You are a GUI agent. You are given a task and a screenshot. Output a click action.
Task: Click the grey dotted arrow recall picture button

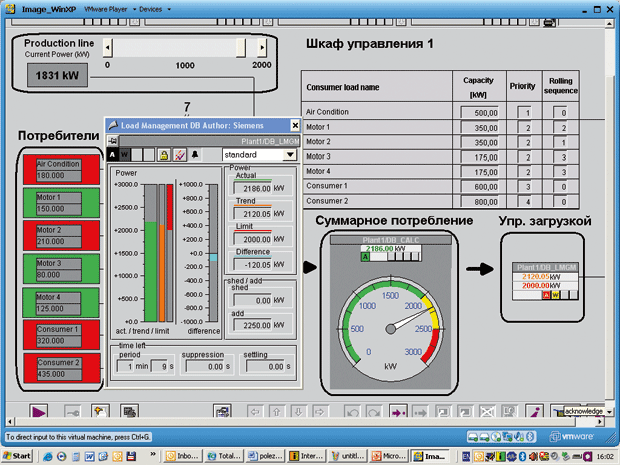click(x=420, y=412)
